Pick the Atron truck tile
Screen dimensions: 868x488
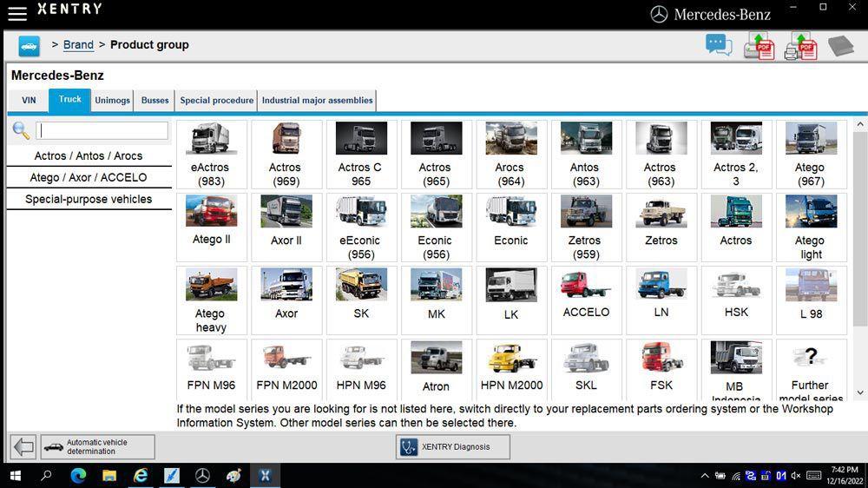pyautogui.click(x=437, y=369)
